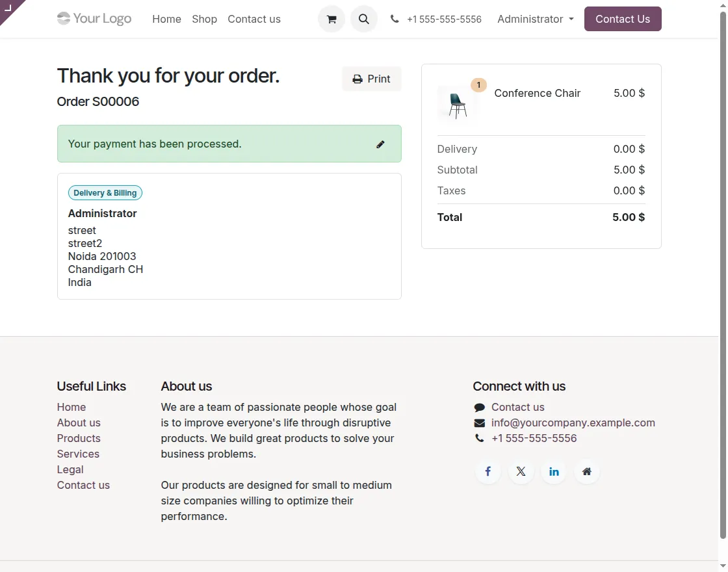This screenshot has width=728, height=572.
Task: Click the home icon in footer
Action: point(587,472)
